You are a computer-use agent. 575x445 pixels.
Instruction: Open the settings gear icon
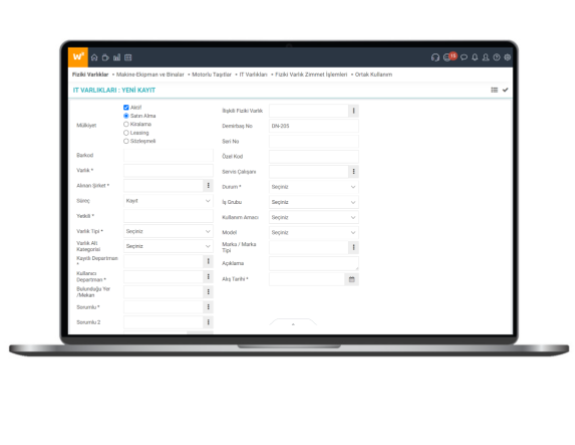point(508,57)
